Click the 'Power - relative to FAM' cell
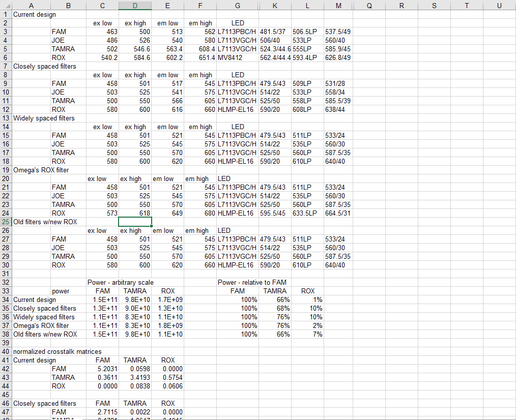The width and height of the screenshot is (516, 420). [x=252, y=282]
